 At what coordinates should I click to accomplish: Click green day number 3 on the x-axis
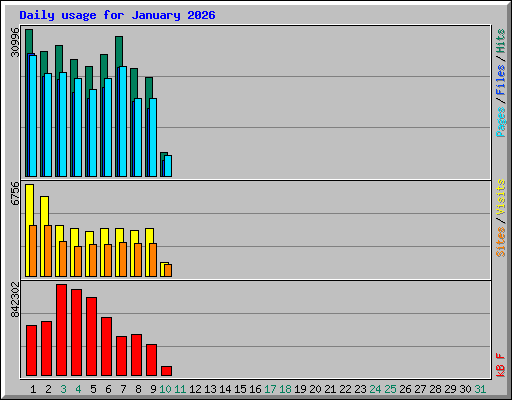pyautogui.click(x=63, y=389)
